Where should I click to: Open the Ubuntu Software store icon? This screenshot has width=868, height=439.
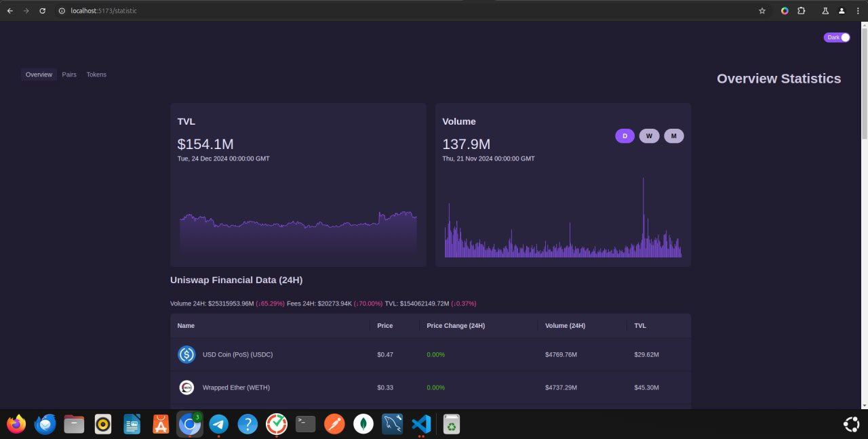(x=161, y=425)
